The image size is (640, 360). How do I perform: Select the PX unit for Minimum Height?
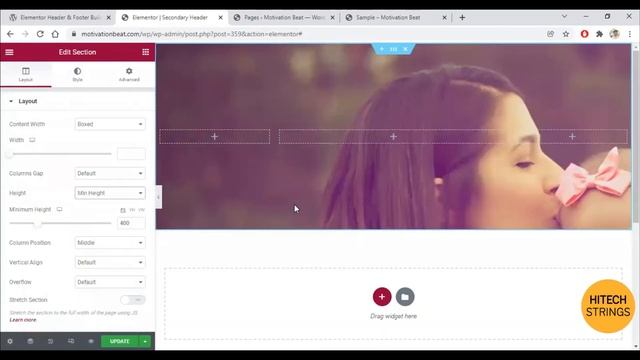(123, 210)
